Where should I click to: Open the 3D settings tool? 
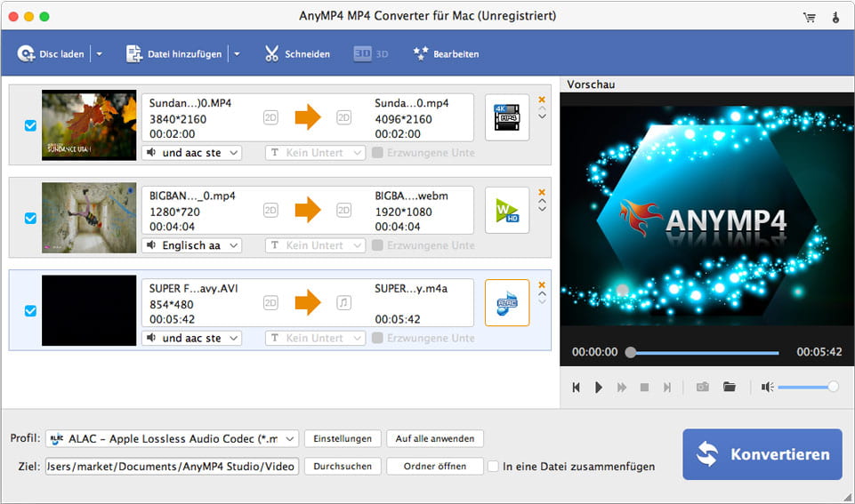[x=371, y=53]
